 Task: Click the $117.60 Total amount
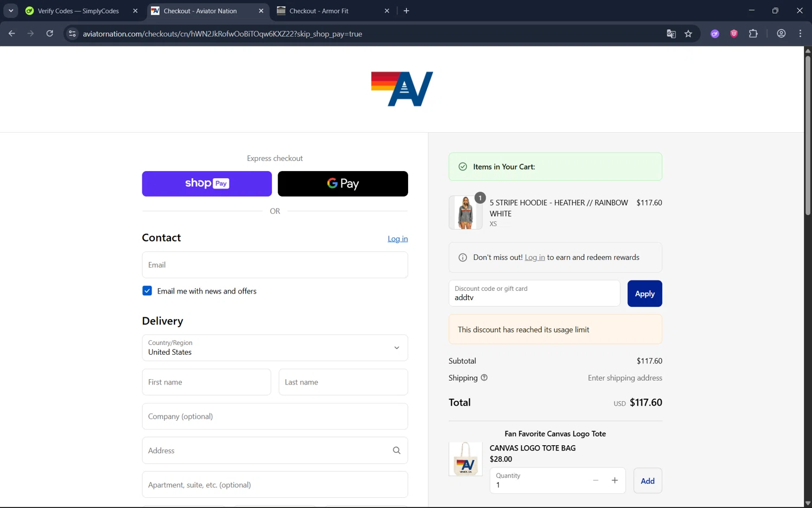646,402
